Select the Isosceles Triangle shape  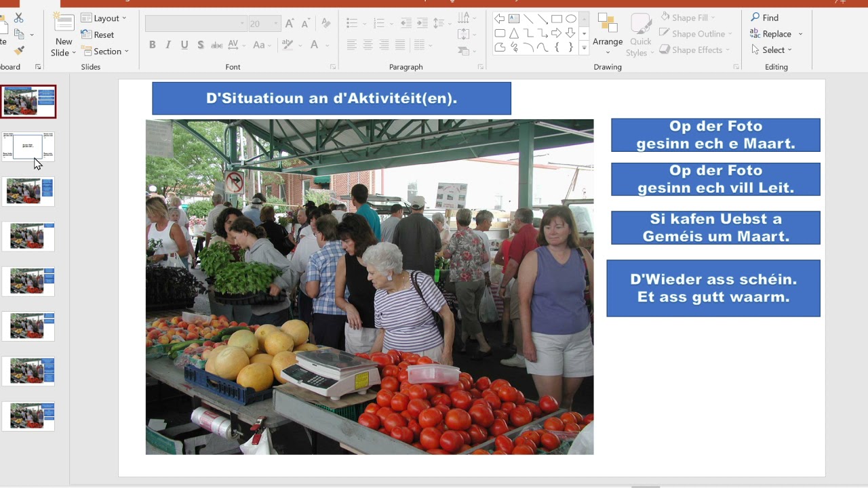[x=514, y=33]
